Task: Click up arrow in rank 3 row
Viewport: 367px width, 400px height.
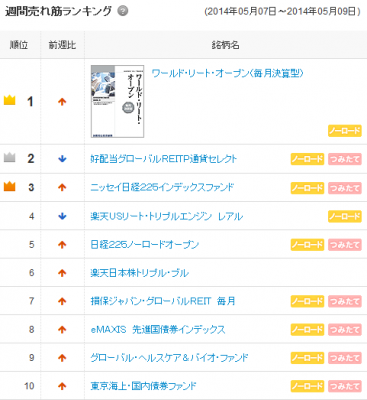Action: point(62,188)
